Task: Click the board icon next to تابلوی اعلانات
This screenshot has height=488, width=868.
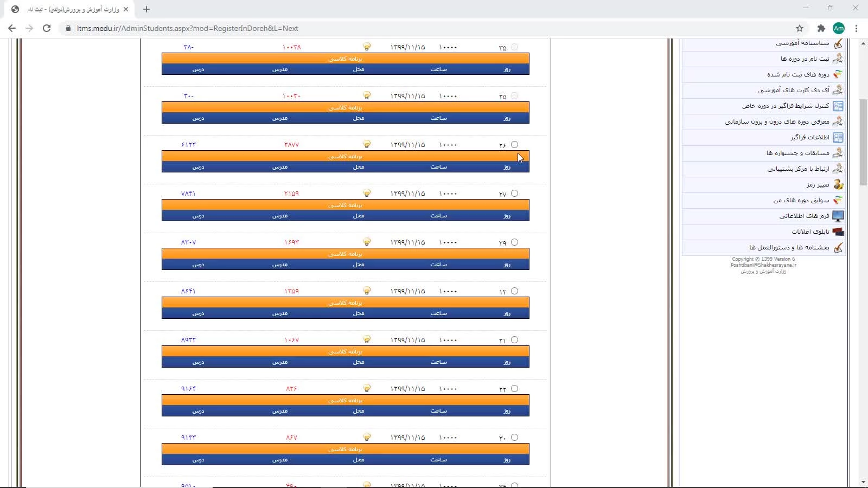Action: 838,232
